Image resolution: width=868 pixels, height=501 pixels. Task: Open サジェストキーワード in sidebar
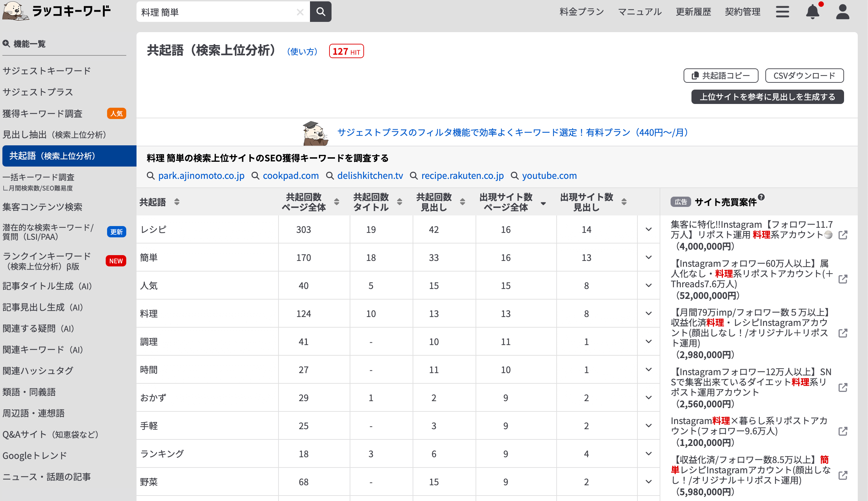click(47, 71)
